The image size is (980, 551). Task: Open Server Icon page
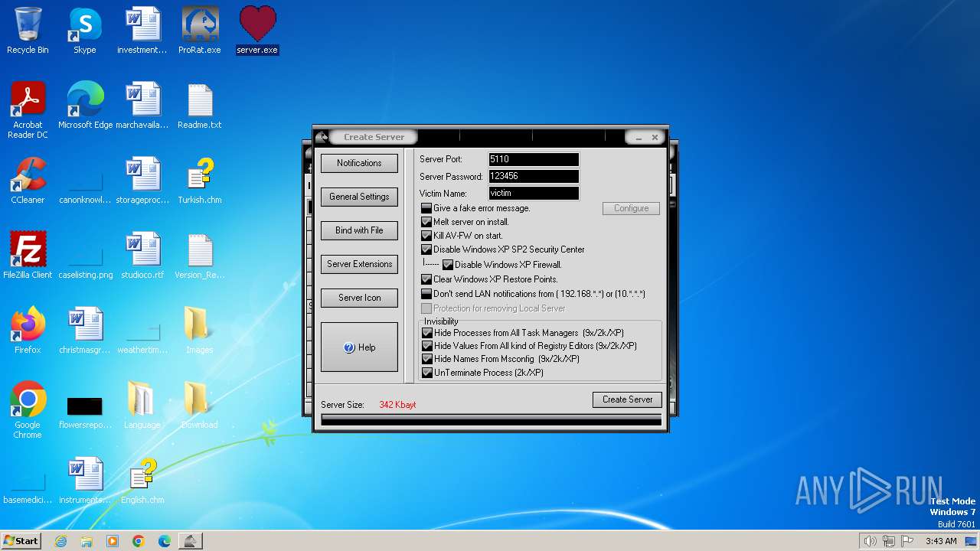point(359,298)
